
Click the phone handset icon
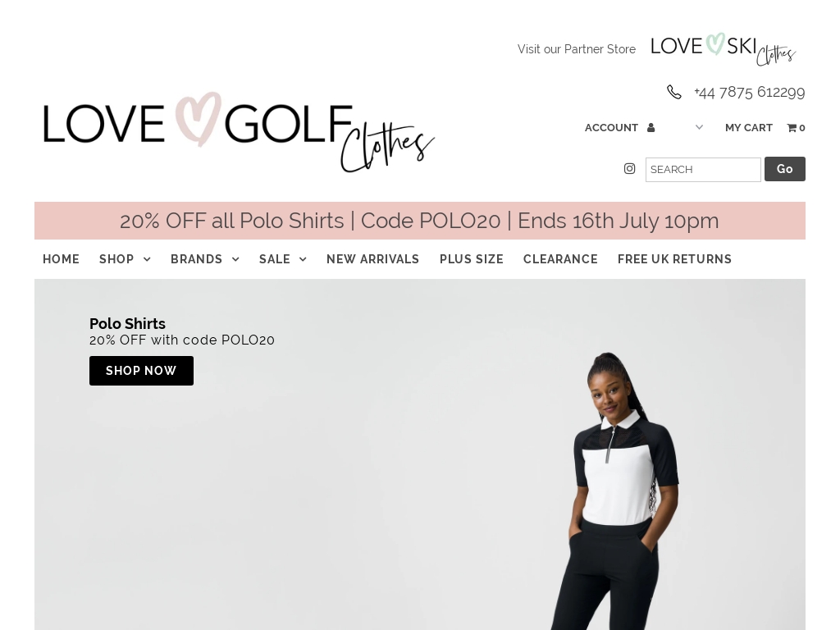(674, 92)
